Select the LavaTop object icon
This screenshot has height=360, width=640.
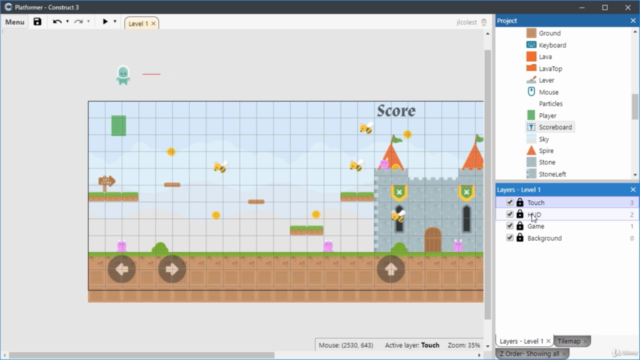531,68
